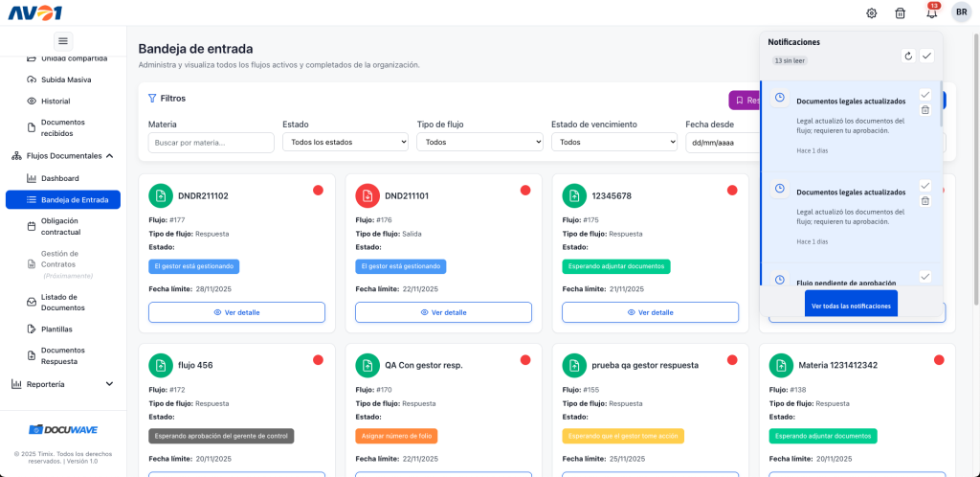Click the trash bin icon in header

(x=900, y=12)
